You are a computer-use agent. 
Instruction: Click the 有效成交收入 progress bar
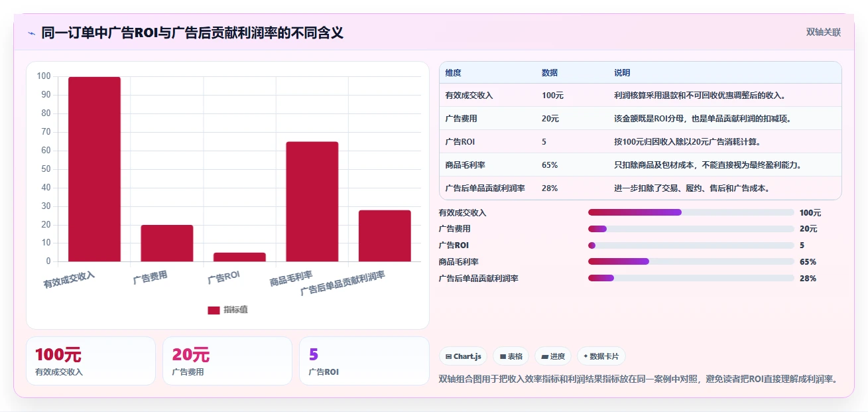click(691, 212)
